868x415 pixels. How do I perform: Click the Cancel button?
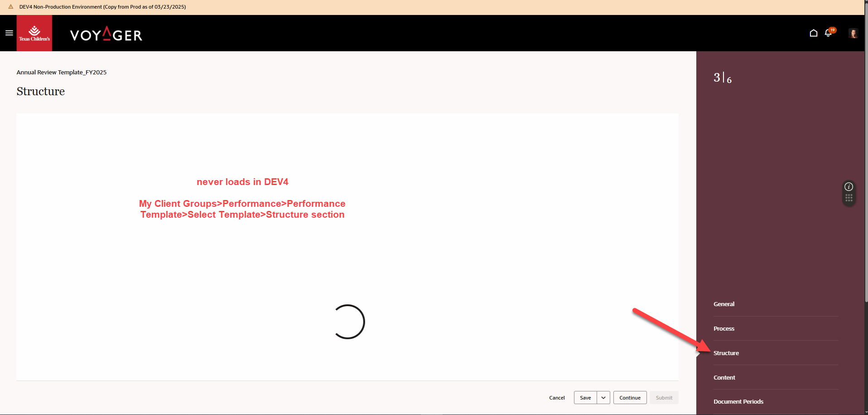[557, 398]
